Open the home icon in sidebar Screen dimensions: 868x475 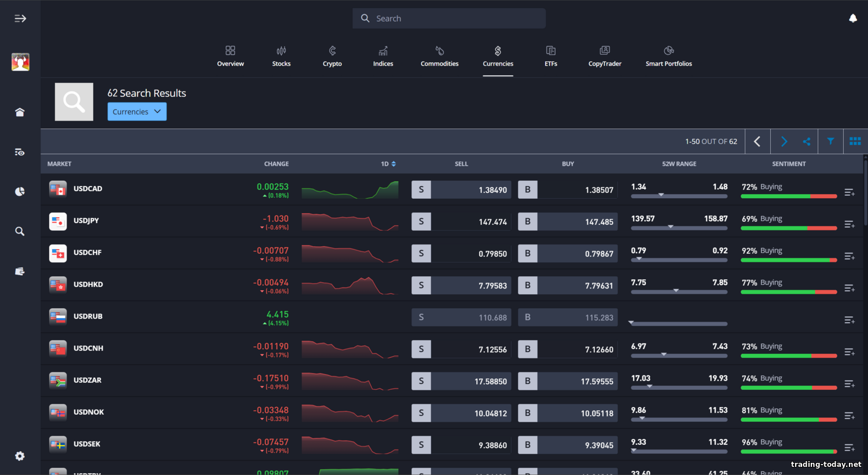[20, 112]
